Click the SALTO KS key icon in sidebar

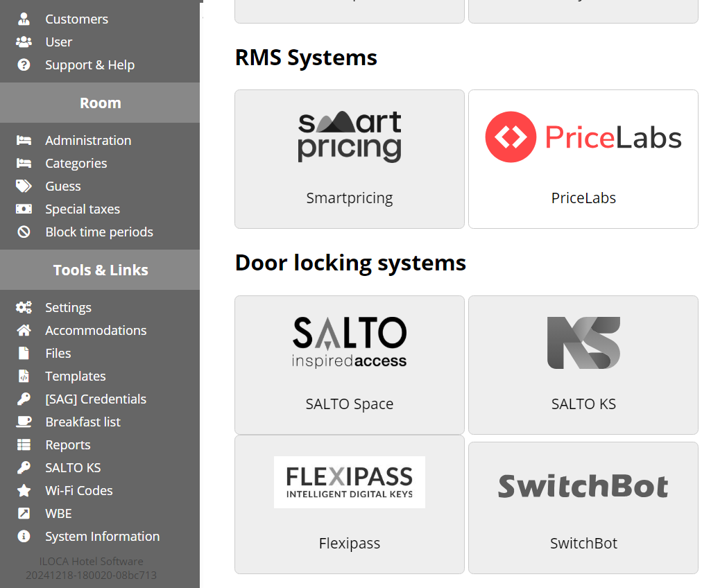(x=24, y=467)
